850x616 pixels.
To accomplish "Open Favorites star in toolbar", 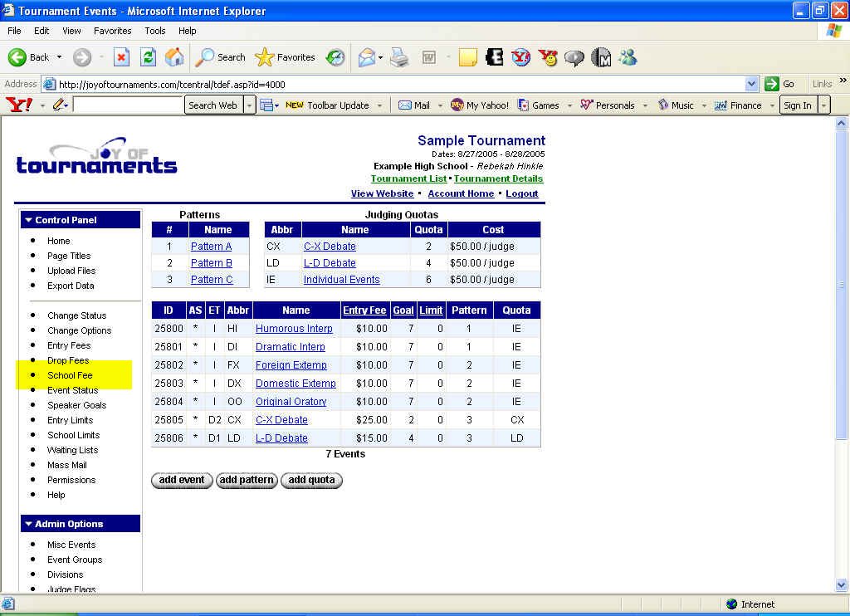I will (x=285, y=57).
